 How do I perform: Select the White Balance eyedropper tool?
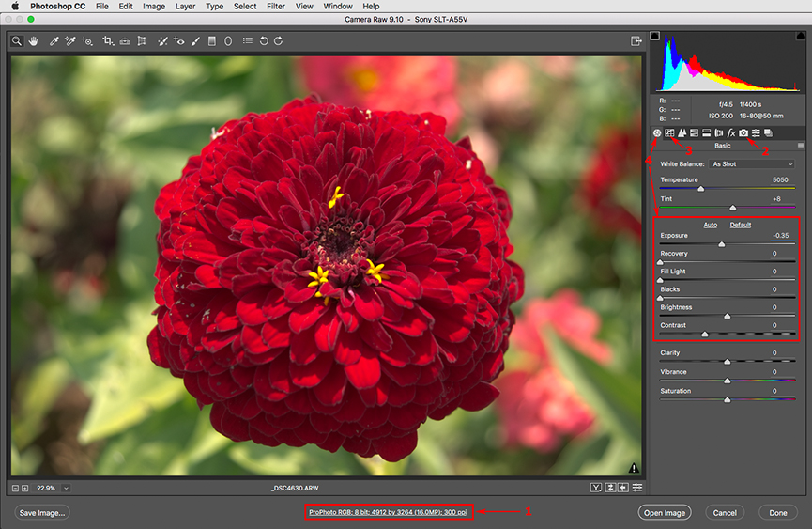tap(54, 41)
